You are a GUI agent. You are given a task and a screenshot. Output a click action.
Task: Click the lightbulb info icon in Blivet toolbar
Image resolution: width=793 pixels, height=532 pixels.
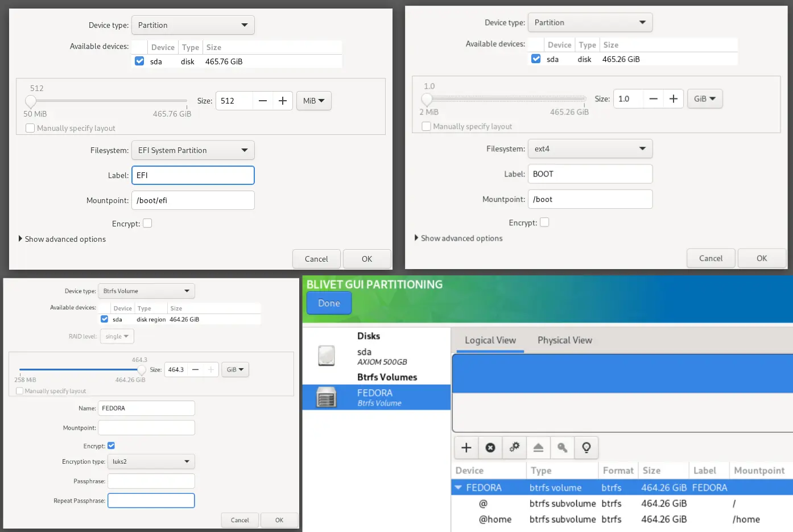click(x=587, y=448)
